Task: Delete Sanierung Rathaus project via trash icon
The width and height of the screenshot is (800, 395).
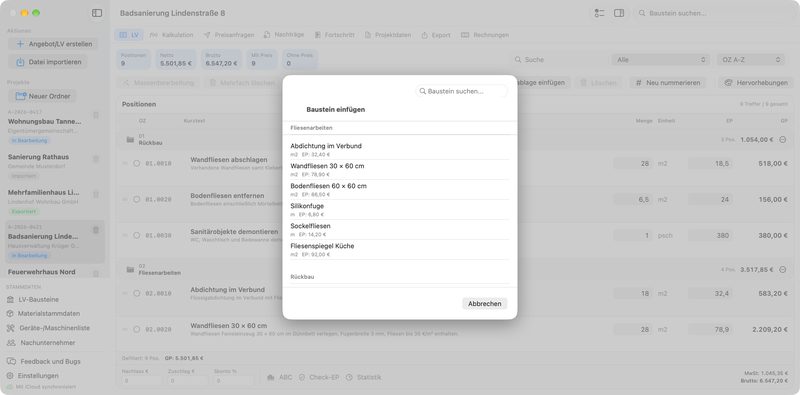Action: (x=96, y=159)
